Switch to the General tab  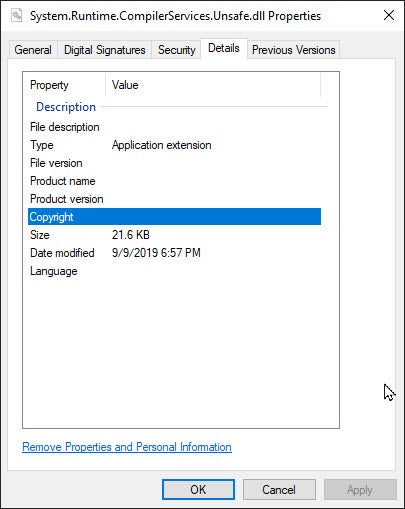coord(33,50)
